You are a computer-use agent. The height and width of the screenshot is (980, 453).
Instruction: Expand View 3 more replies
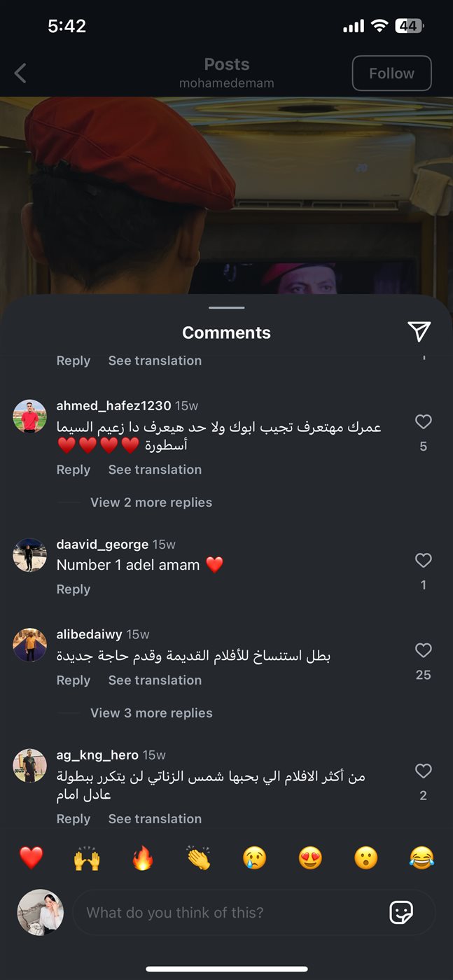(151, 713)
